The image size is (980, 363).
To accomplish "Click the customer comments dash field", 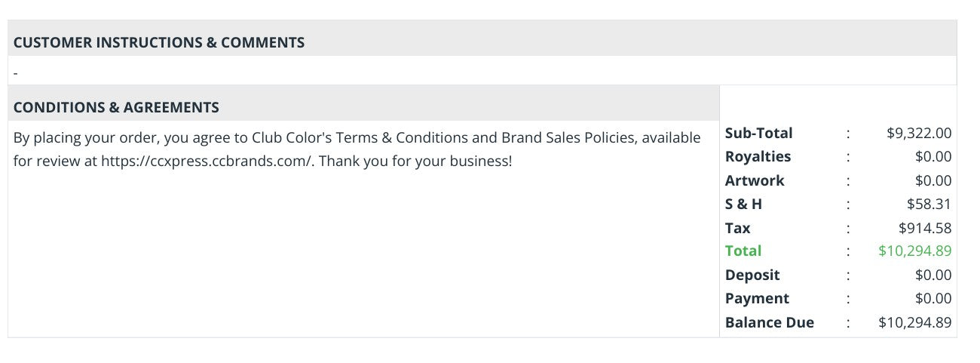I will [482, 72].
